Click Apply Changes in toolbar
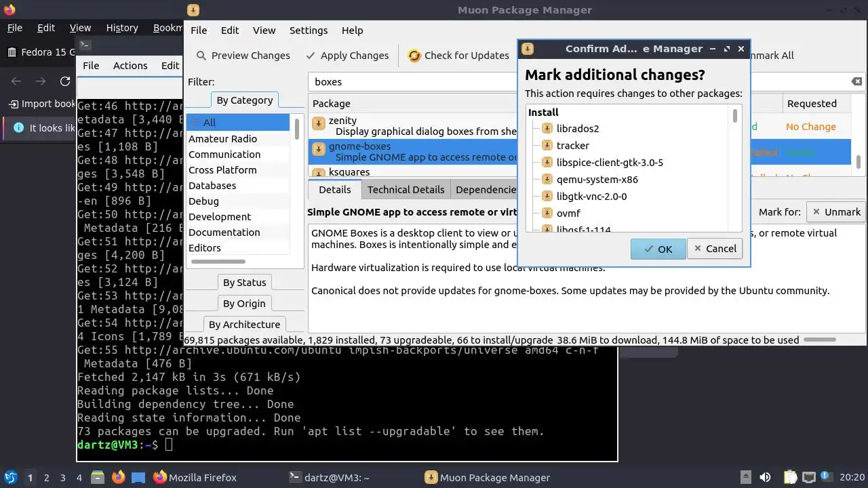 (347, 56)
